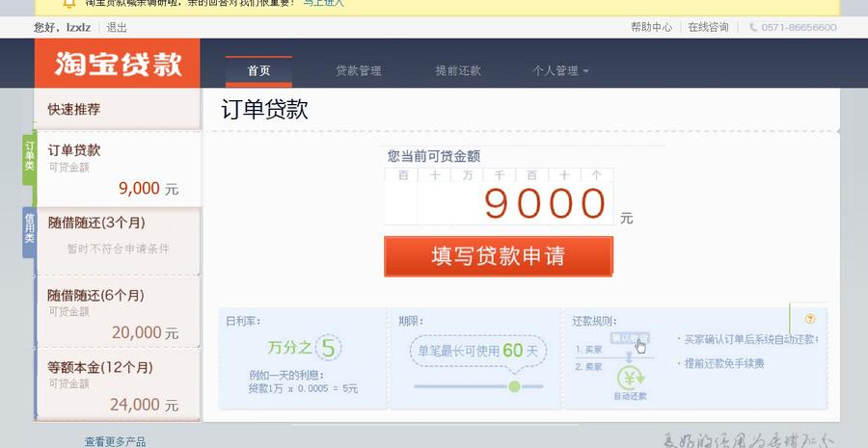Click the 自动还款 yen circle icon
868x448 pixels.
point(631,379)
